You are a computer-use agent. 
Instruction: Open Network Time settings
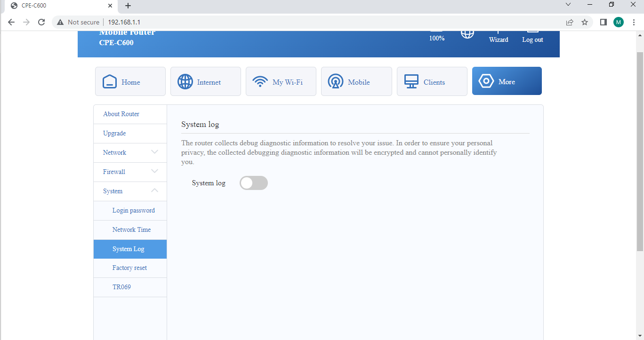[130, 230]
